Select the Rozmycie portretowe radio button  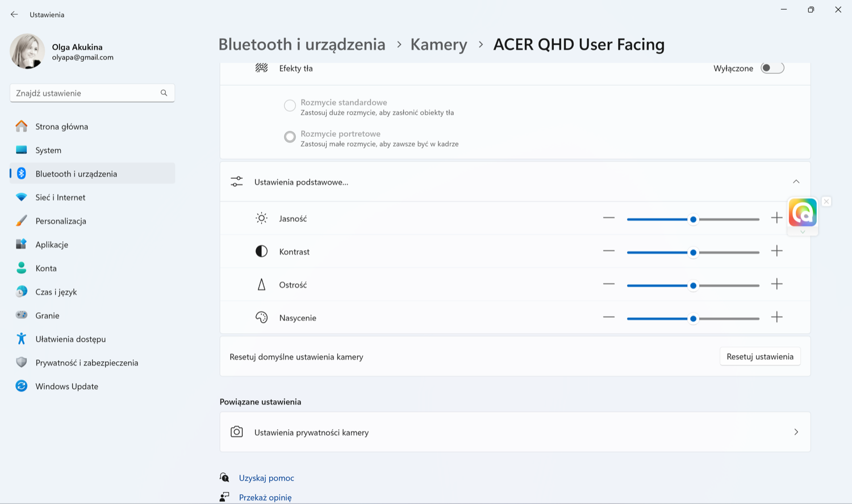[290, 137]
